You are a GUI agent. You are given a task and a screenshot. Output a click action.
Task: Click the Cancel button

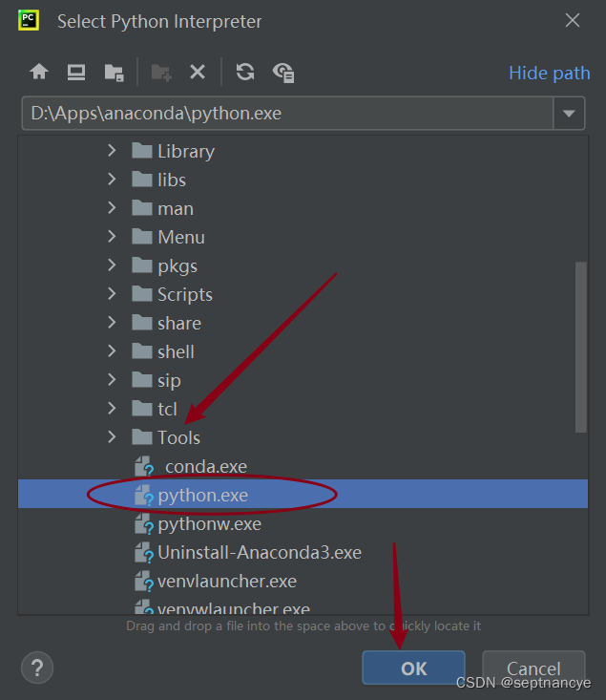(x=533, y=668)
